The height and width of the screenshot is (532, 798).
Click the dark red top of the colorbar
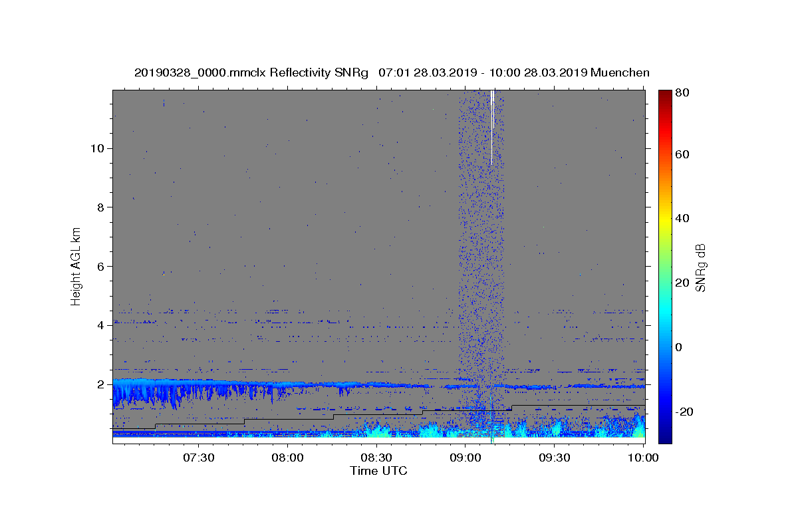(x=665, y=95)
